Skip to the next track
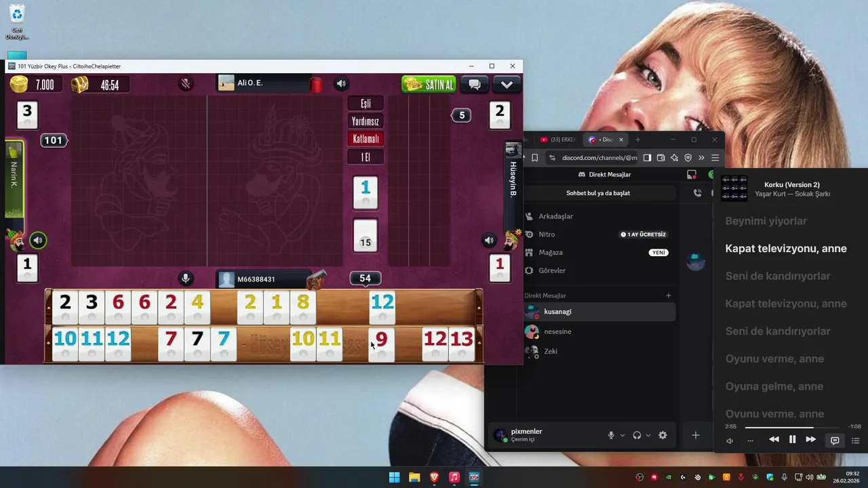 pyautogui.click(x=810, y=440)
